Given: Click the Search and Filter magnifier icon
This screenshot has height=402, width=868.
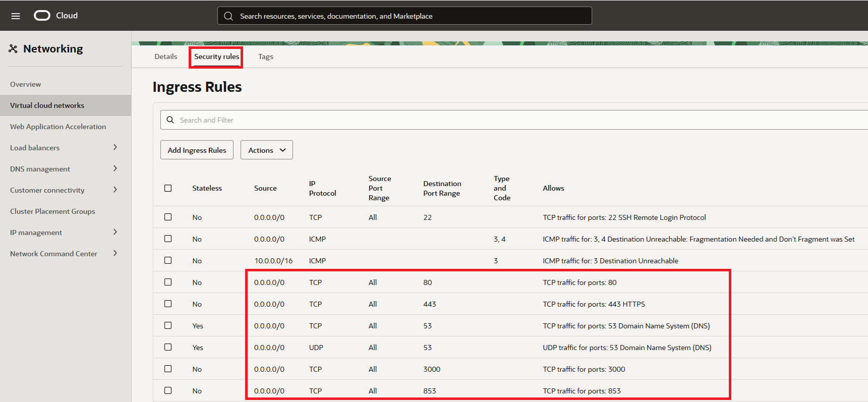Looking at the screenshot, I should click(x=170, y=120).
